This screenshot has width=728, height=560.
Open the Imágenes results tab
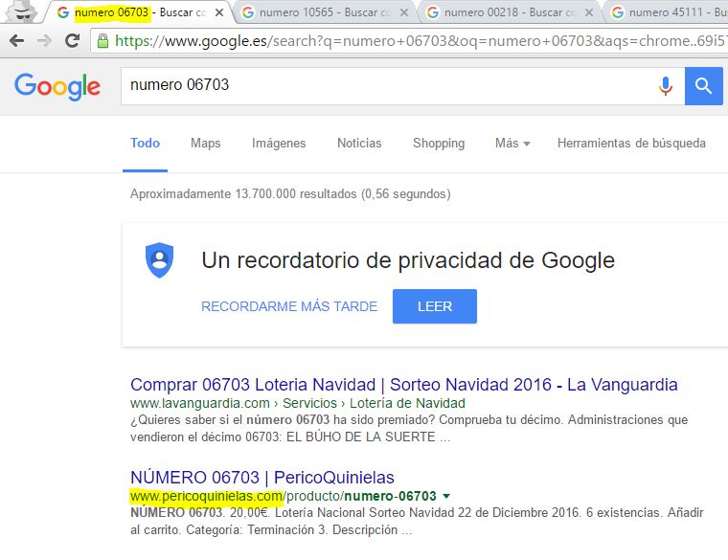coord(279,144)
